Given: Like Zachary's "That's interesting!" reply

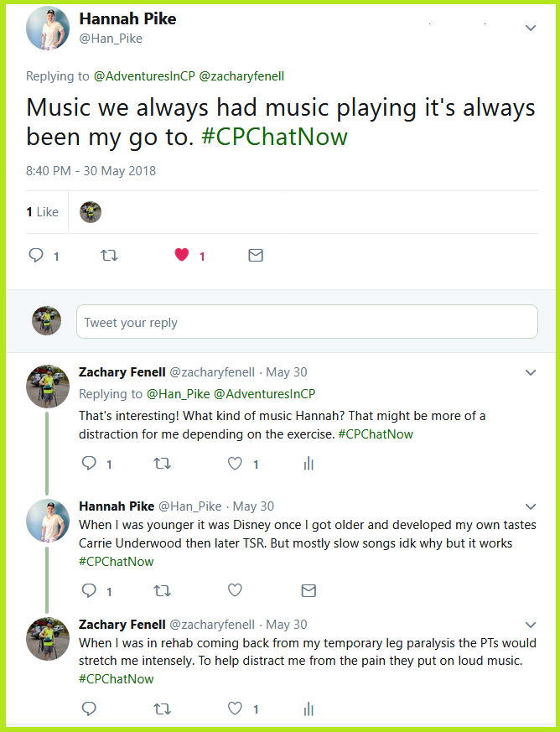Looking at the screenshot, I should (236, 463).
